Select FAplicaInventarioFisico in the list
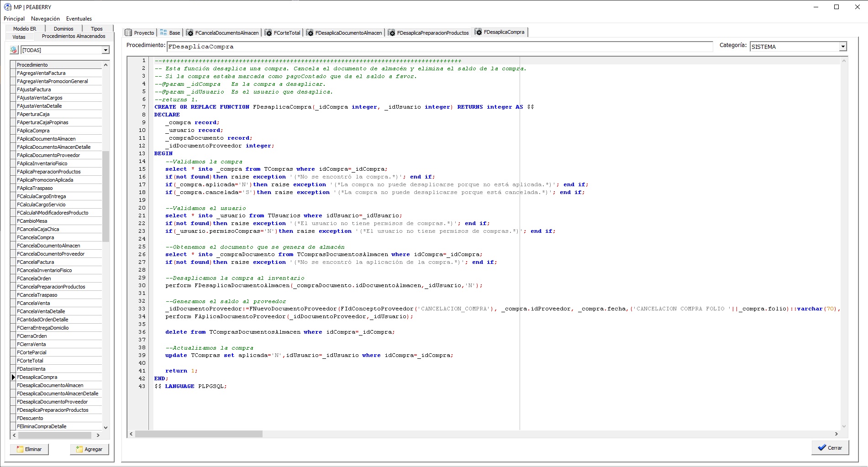This screenshot has width=868, height=467. tap(59, 163)
